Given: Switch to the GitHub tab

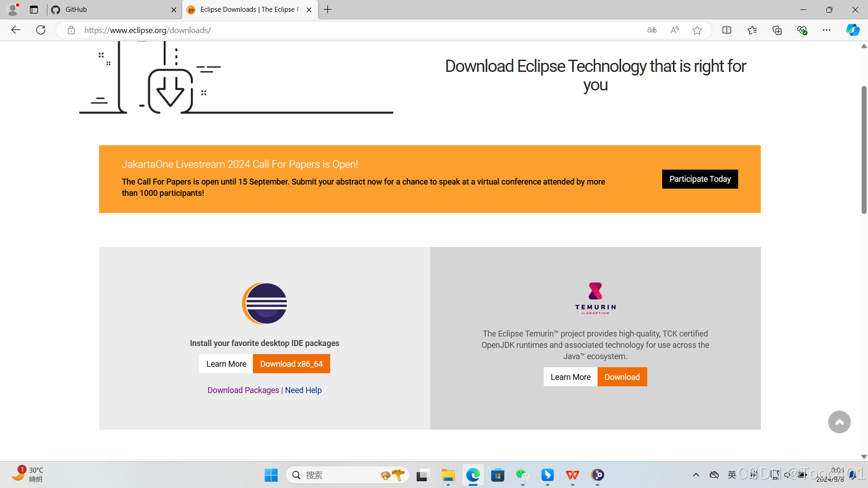Looking at the screenshot, I should [113, 9].
